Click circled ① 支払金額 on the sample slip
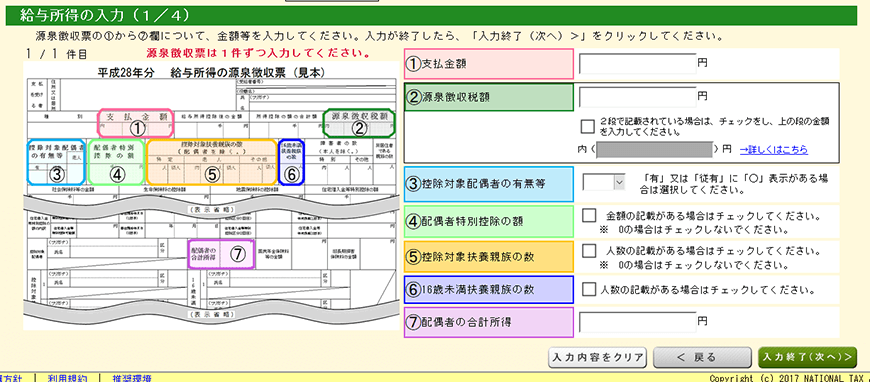 click(136, 123)
